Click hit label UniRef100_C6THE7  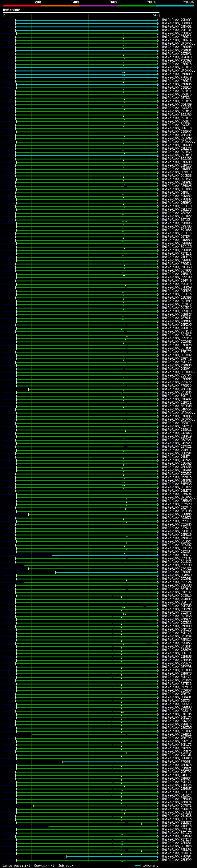pyautogui.click(x=177, y=67)
